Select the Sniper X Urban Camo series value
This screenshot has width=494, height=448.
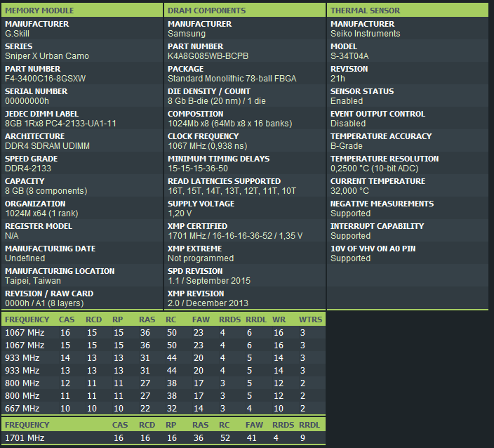click(47, 56)
